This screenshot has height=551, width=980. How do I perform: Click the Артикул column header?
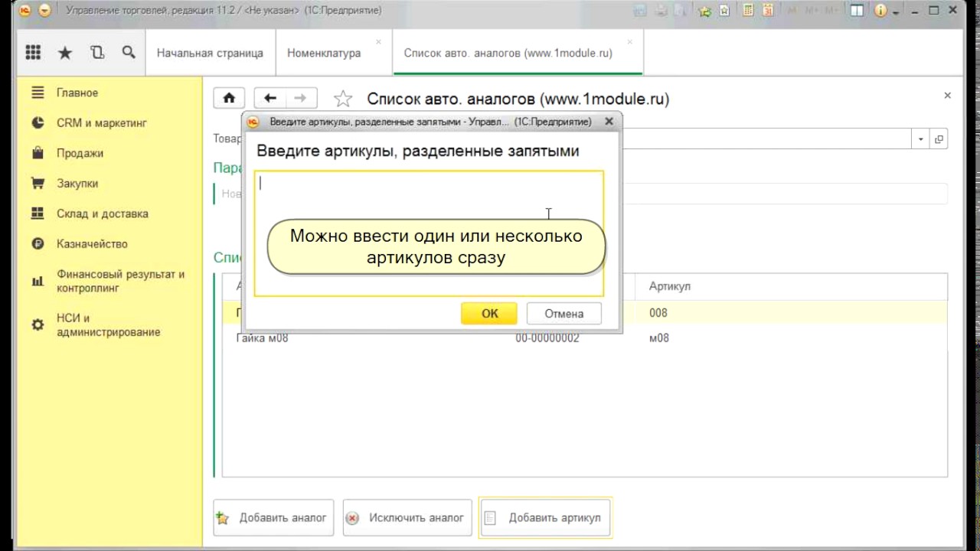[670, 286]
